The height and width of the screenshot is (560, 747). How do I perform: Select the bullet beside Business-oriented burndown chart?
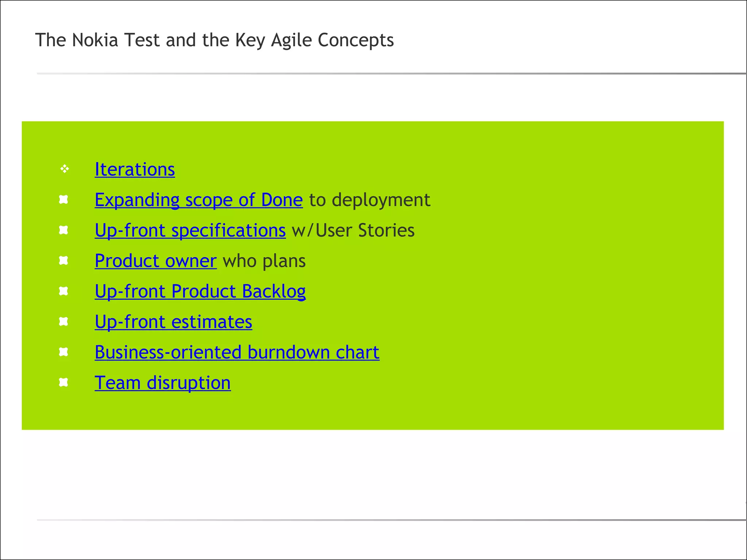tap(63, 352)
